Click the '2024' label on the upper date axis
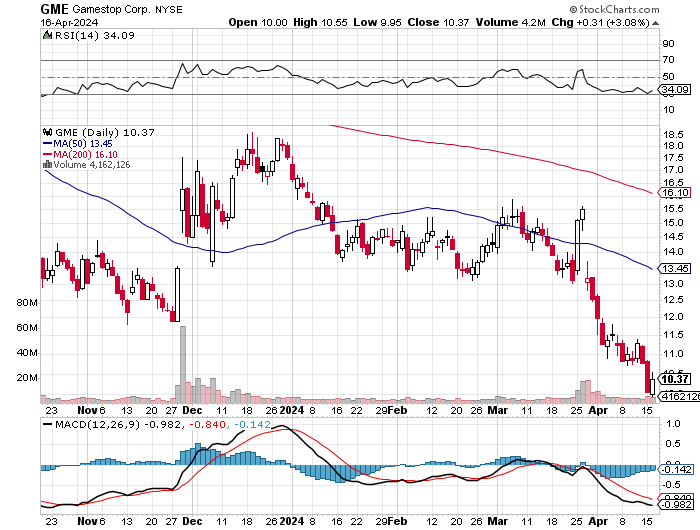Image resolution: width=700 pixels, height=530 pixels. pos(292,410)
